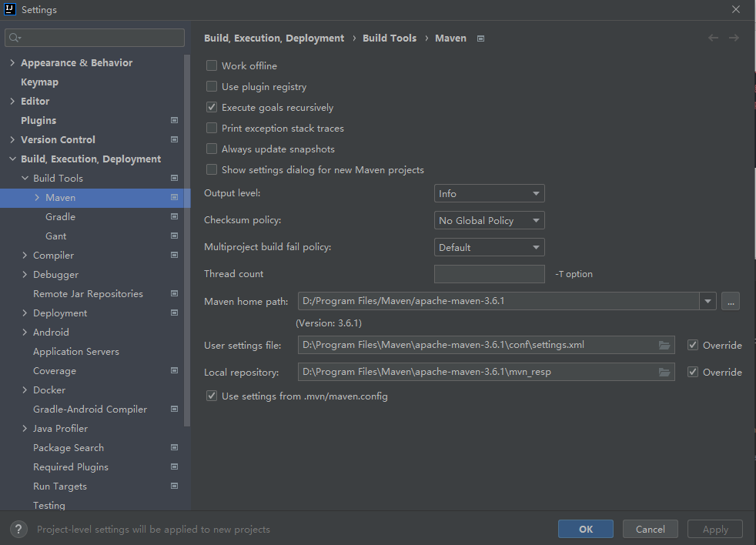
Task: Expand the Appearance & Behavior node
Action: coord(12,62)
